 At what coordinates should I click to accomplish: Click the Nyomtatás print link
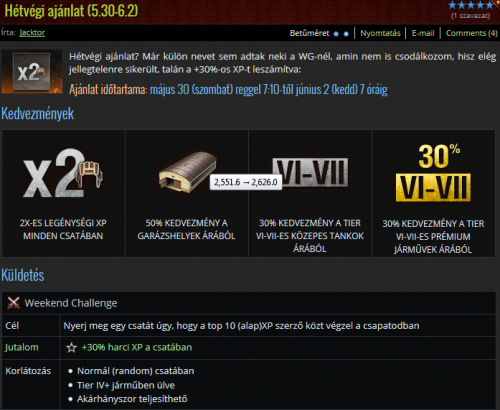[380, 33]
